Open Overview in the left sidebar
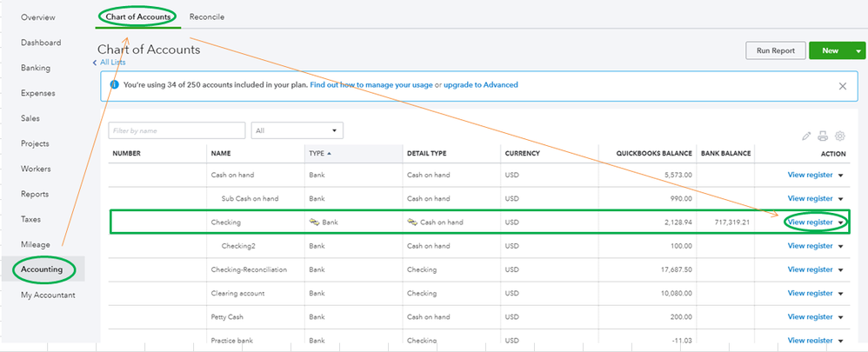 point(38,17)
